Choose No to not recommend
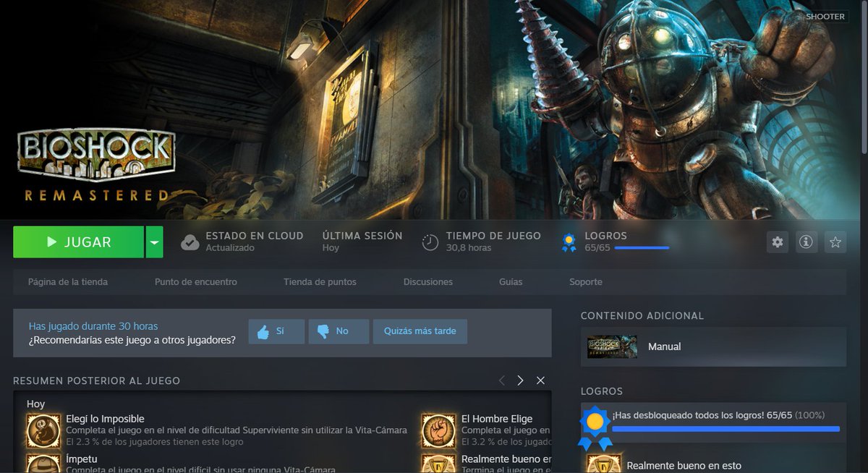868x473 pixels. pyautogui.click(x=339, y=331)
